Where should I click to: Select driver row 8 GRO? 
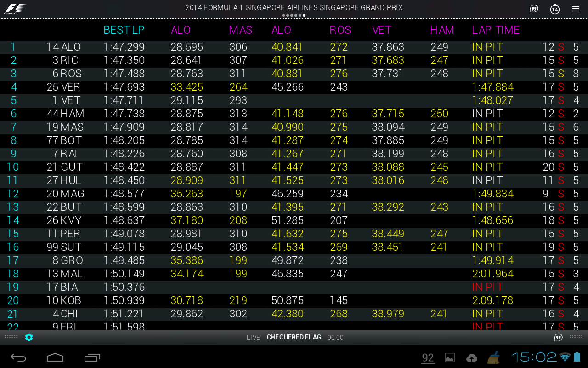(294, 260)
